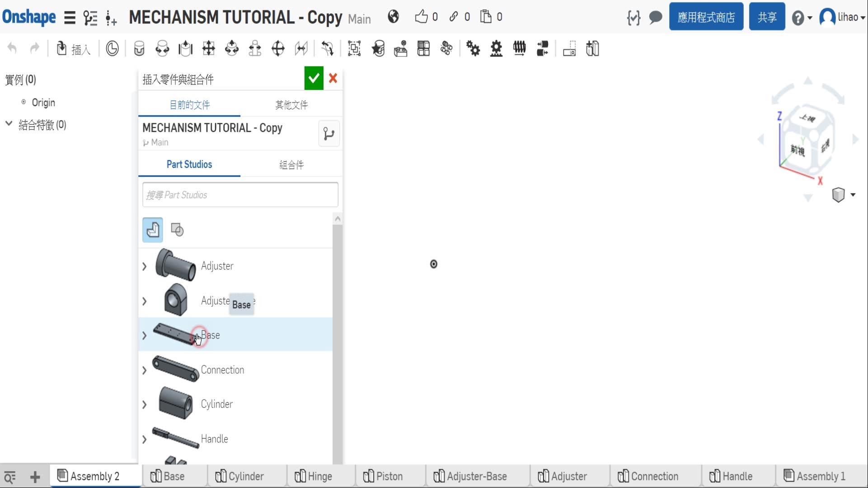868x488 pixels.
Task: Expand the Connection part studio row
Action: point(145,370)
